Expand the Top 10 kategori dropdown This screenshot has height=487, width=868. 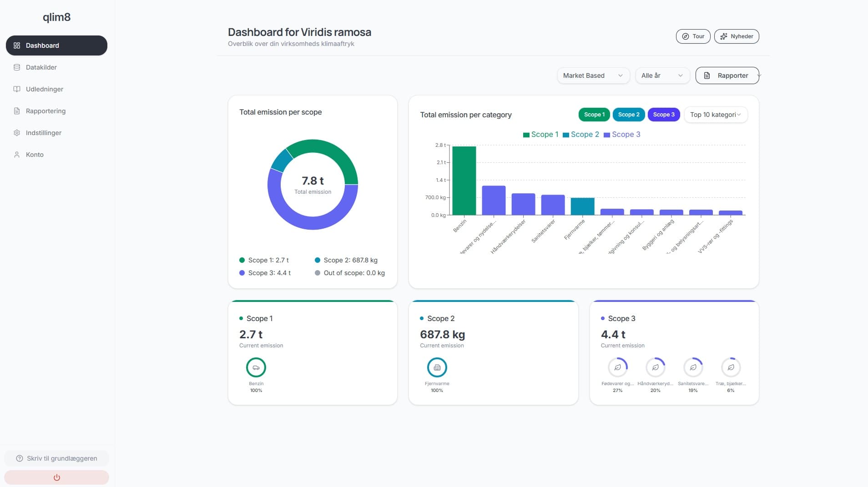coord(716,115)
